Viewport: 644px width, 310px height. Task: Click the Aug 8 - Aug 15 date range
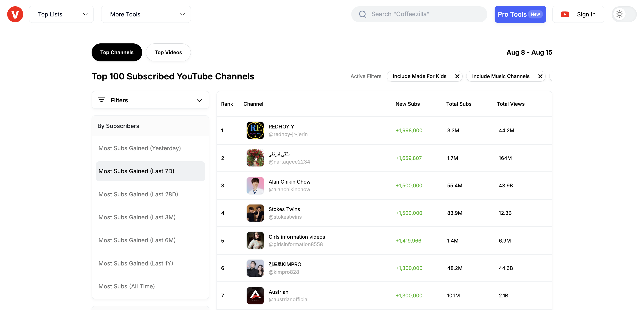tap(529, 52)
